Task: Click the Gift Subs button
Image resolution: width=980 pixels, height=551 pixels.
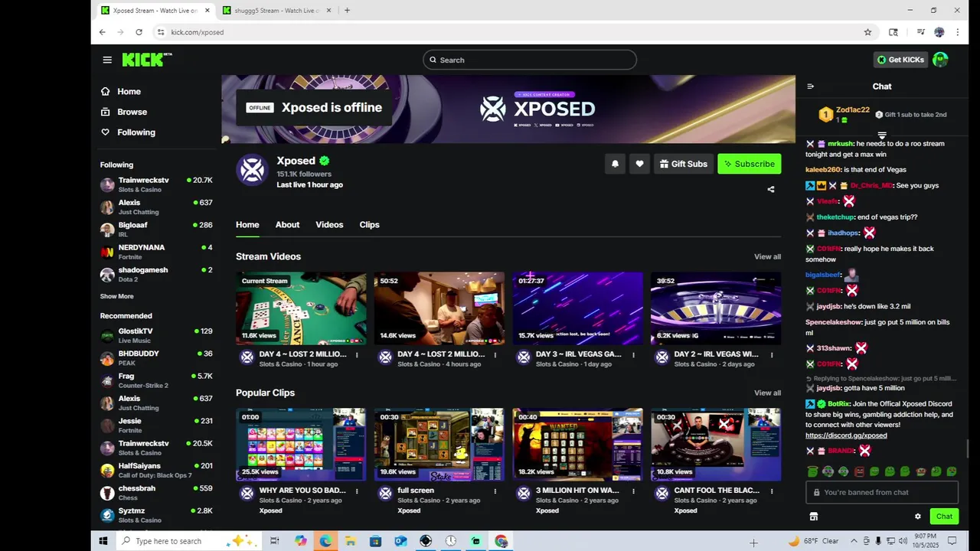Action: tap(684, 164)
